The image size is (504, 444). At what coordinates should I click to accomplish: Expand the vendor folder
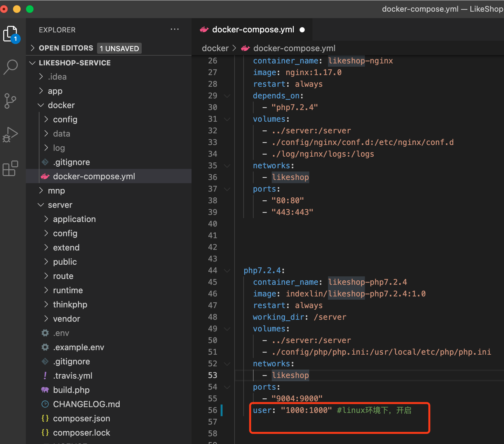coord(46,319)
